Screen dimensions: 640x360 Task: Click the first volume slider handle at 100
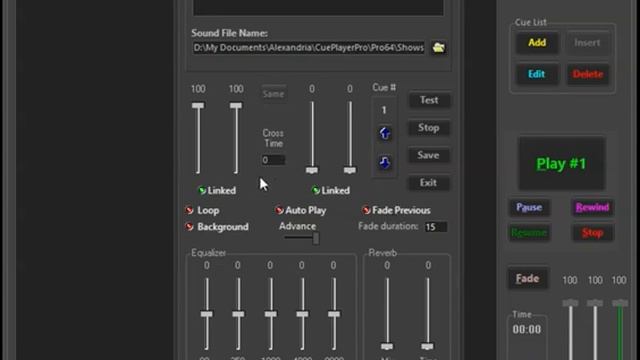[x=198, y=106]
